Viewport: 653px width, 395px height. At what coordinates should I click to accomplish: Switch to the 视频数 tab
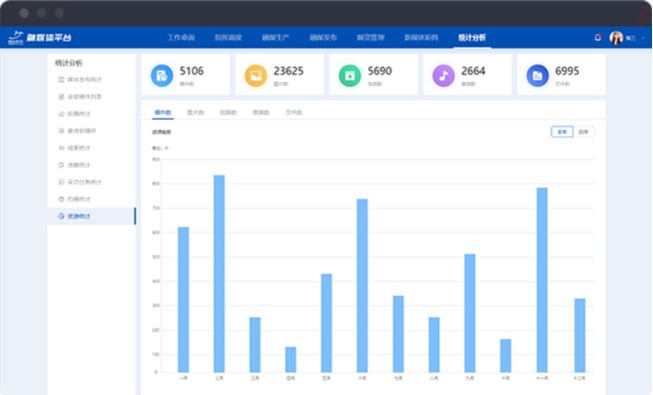click(228, 112)
